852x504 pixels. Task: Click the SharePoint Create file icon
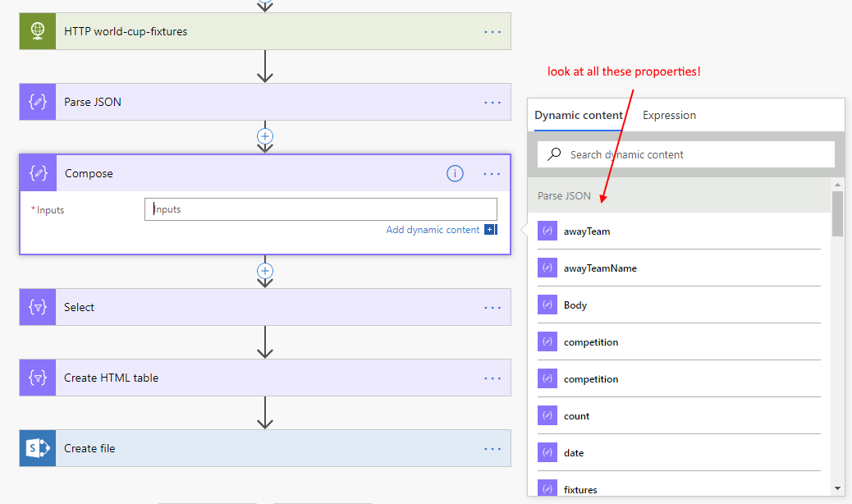click(38, 448)
